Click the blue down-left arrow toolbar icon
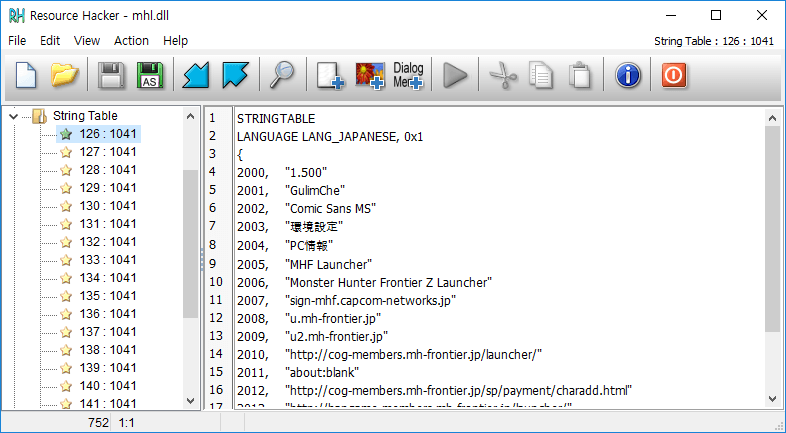 (x=195, y=75)
